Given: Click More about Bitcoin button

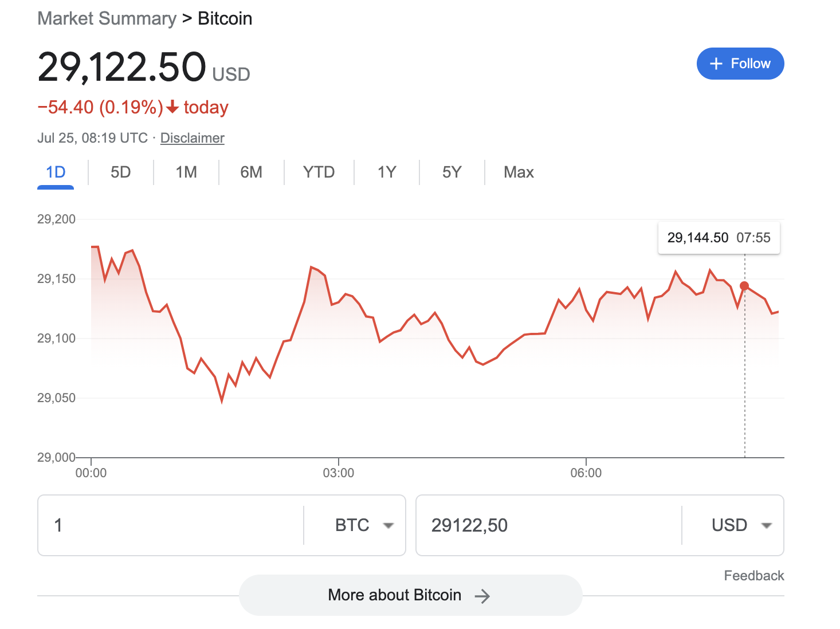Looking at the screenshot, I should coord(410,595).
